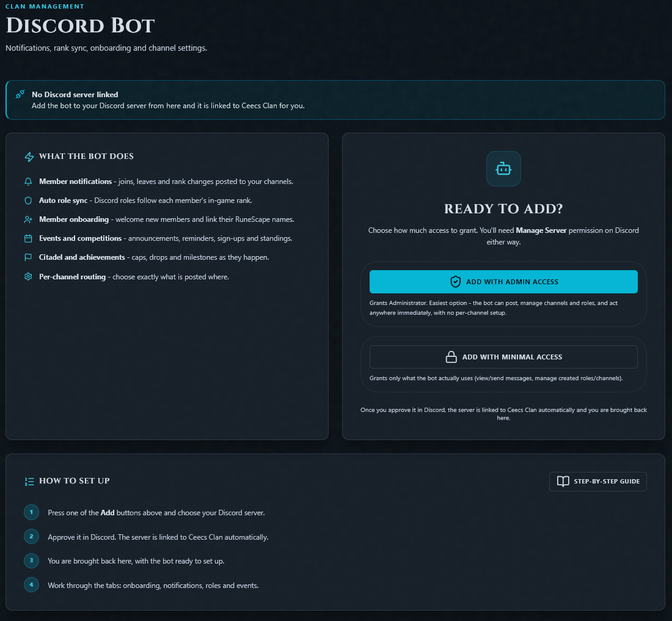Click the user-plus icon next to Member onboarding

(x=28, y=219)
